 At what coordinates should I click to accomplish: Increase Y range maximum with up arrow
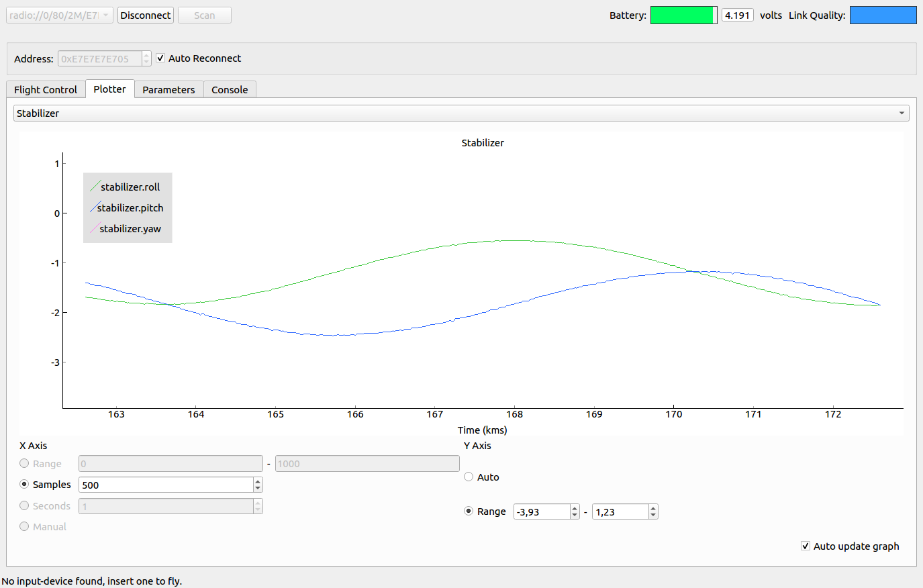(653, 508)
